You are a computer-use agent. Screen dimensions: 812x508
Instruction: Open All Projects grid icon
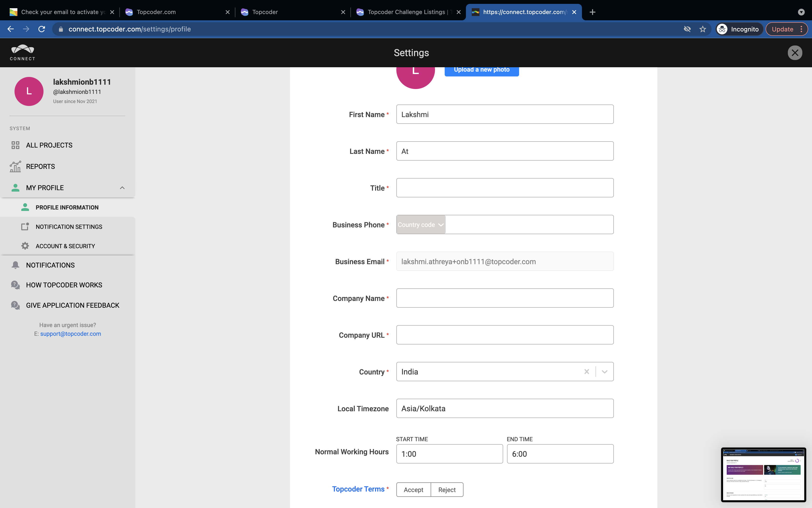[15, 145]
